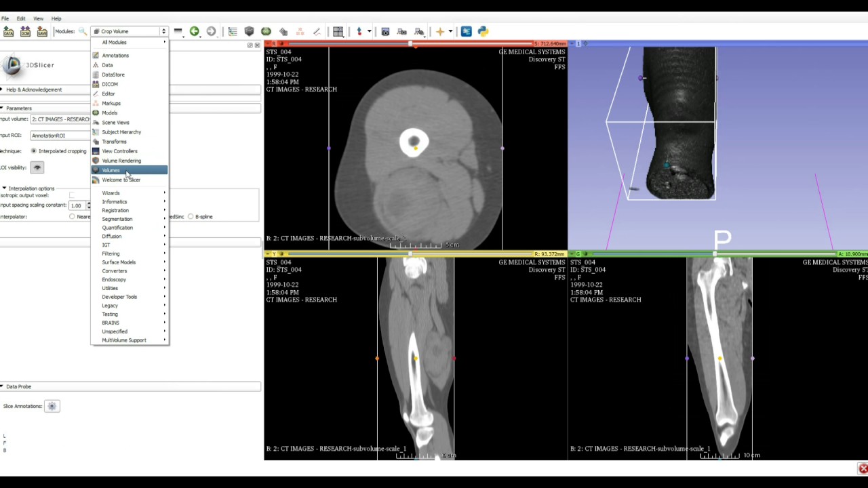
Task: Open the Extension Manager icon
Action: click(467, 31)
